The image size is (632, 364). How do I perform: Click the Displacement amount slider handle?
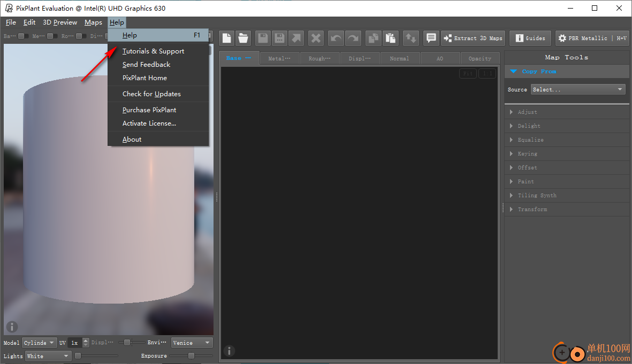[x=127, y=343]
